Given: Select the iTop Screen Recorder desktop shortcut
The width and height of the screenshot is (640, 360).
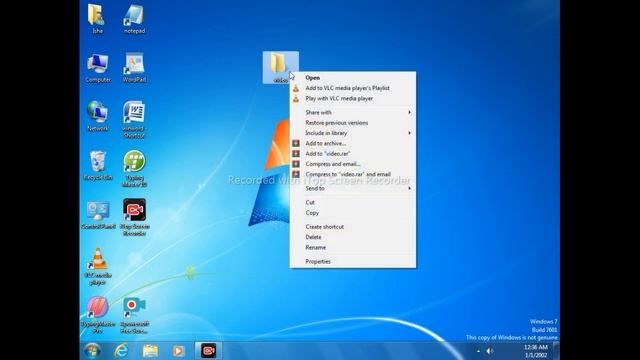Looking at the screenshot, I should point(134,217).
